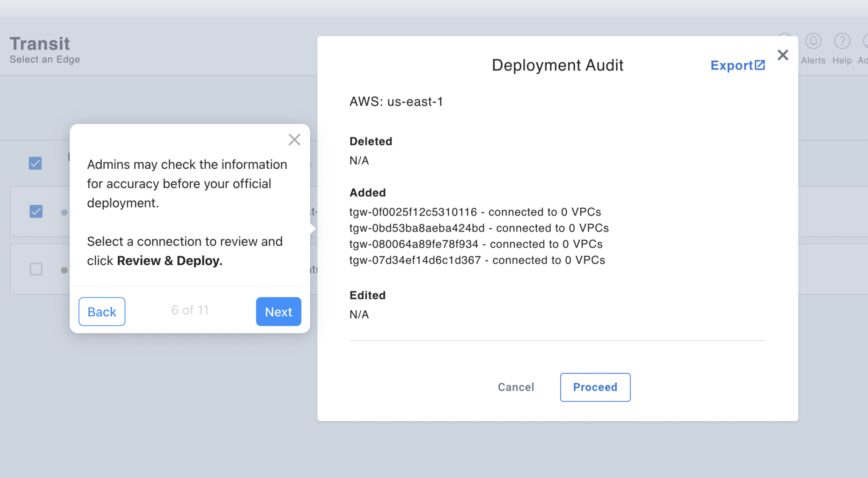868x478 pixels.
Task: Close the Deployment Audit dialog
Action: tap(782, 55)
